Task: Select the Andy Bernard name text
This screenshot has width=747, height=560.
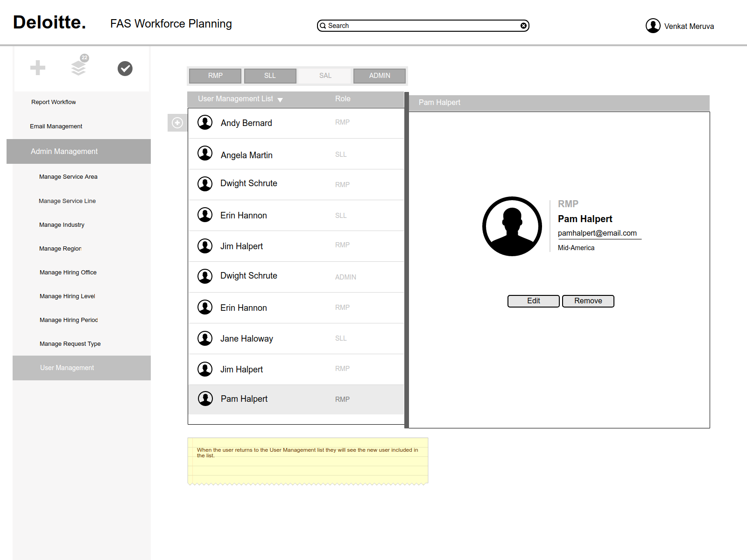Action: pyautogui.click(x=246, y=123)
